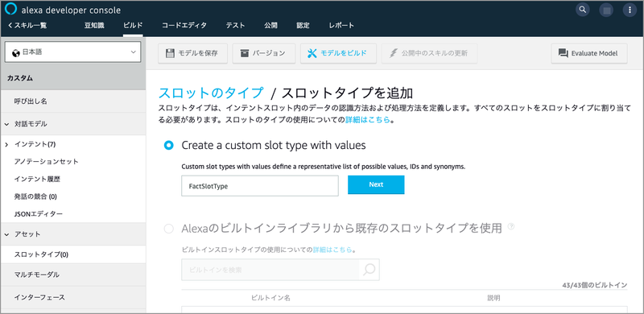Click the モデルをビルド button
This screenshot has height=314, width=644.
click(x=338, y=53)
